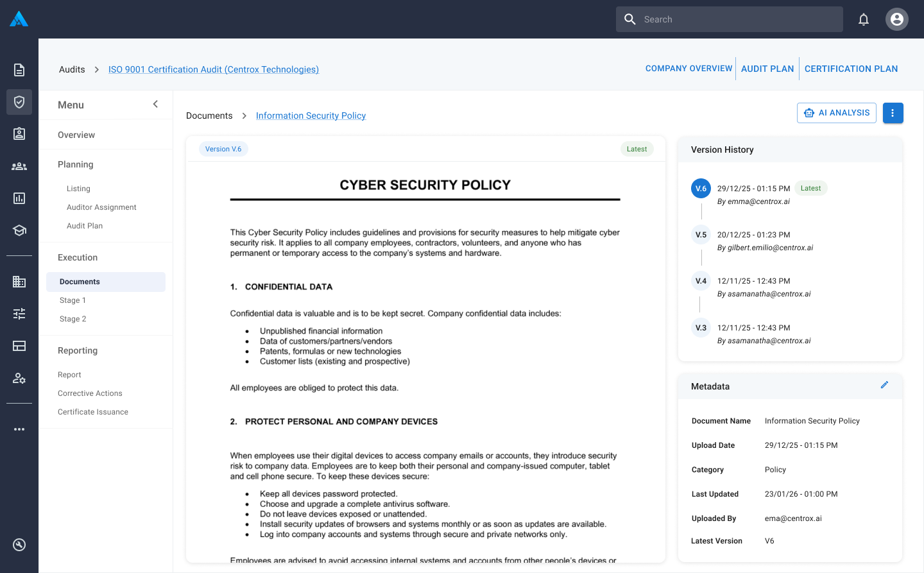This screenshot has width=924, height=573.
Task: Open Certificate Issuance menu item
Action: (93, 412)
